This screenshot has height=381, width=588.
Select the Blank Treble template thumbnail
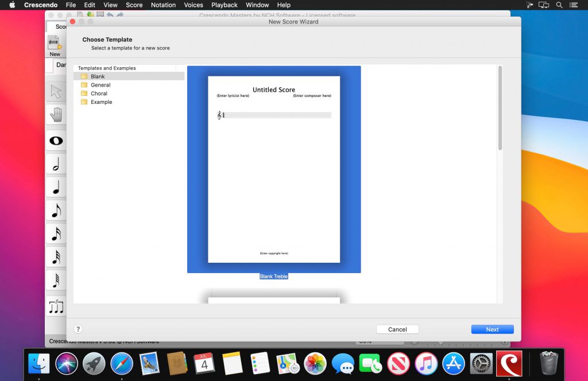click(274, 168)
